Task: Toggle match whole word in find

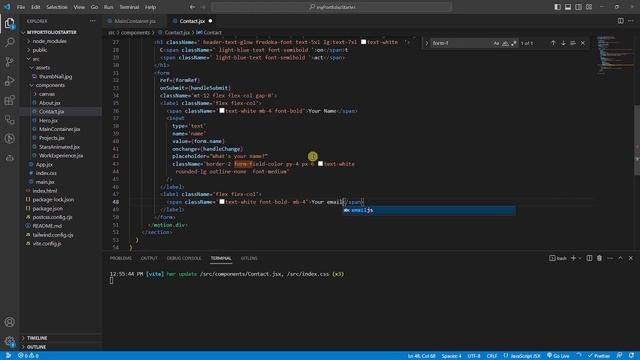Action: tap(505, 43)
